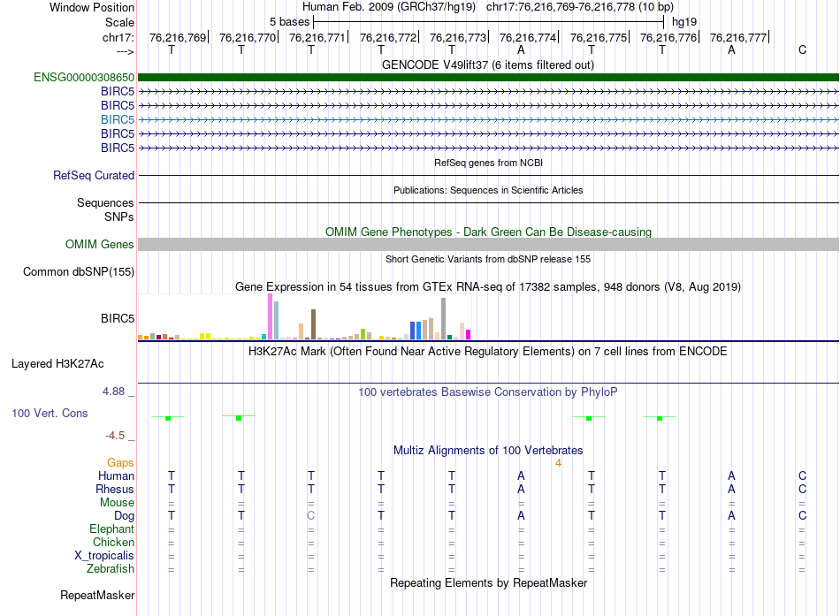840x616 pixels.
Task: Click position label 76,216,771
Action: click(317, 37)
